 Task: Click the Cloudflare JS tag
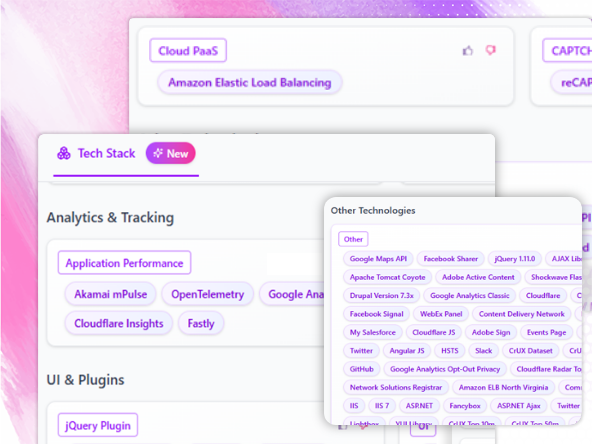pyautogui.click(x=433, y=333)
